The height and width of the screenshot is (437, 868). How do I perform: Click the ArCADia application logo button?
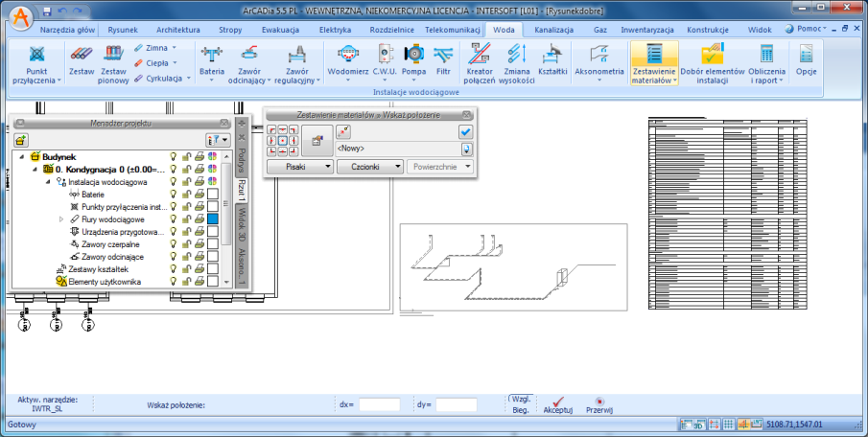click(x=22, y=16)
